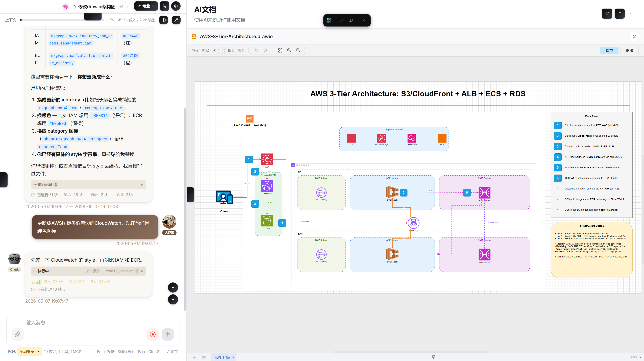Select the CloudWatch icon in diagram
The width and height of the screenshot is (644, 361).
click(x=412, y=138)
